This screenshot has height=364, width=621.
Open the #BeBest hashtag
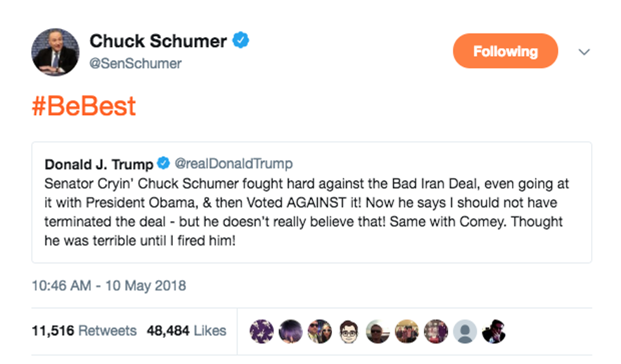click(84, 106)
